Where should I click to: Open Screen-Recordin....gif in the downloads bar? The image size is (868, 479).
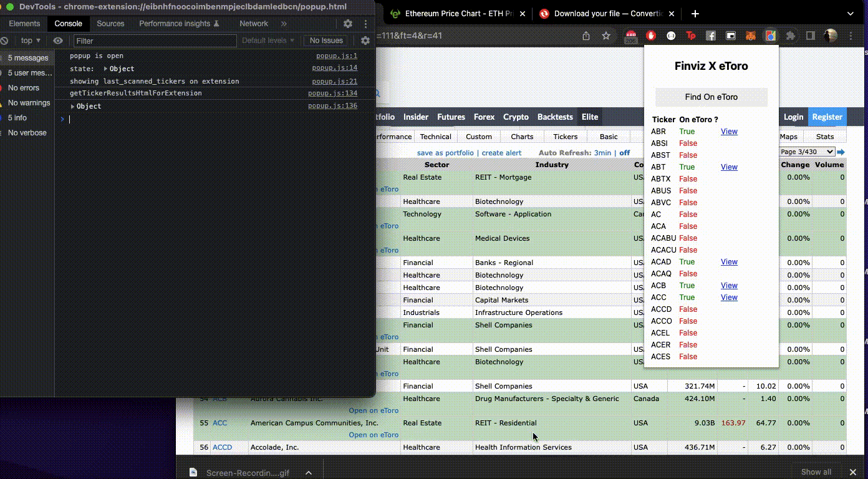point(248,473)
